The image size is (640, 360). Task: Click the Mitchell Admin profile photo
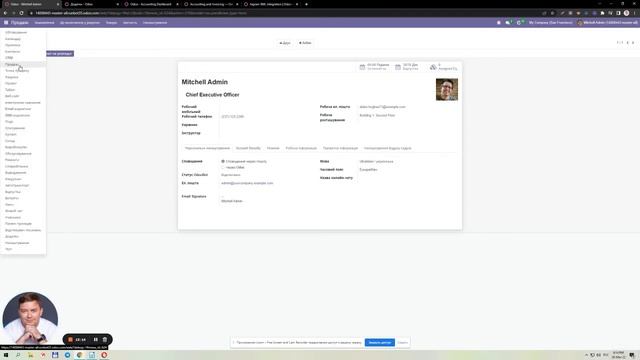click(447, 89)
